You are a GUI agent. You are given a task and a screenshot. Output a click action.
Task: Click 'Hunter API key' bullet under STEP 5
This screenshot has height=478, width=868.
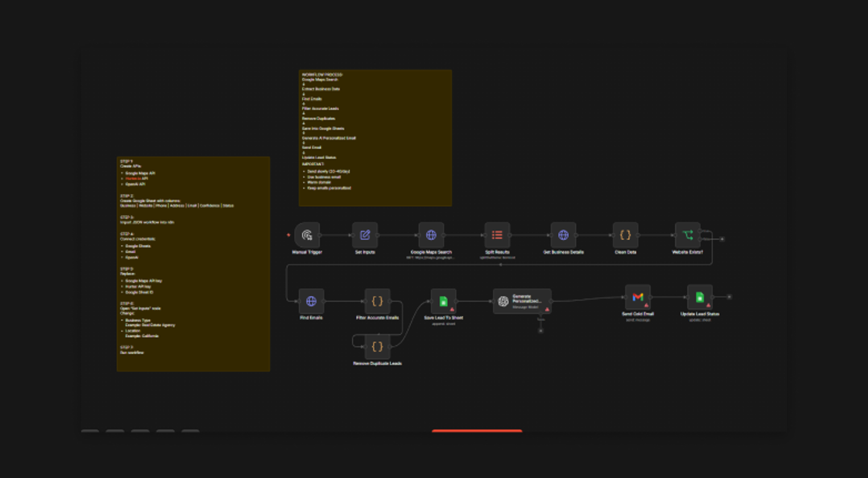pyautogui.click(x=138, y=286)
